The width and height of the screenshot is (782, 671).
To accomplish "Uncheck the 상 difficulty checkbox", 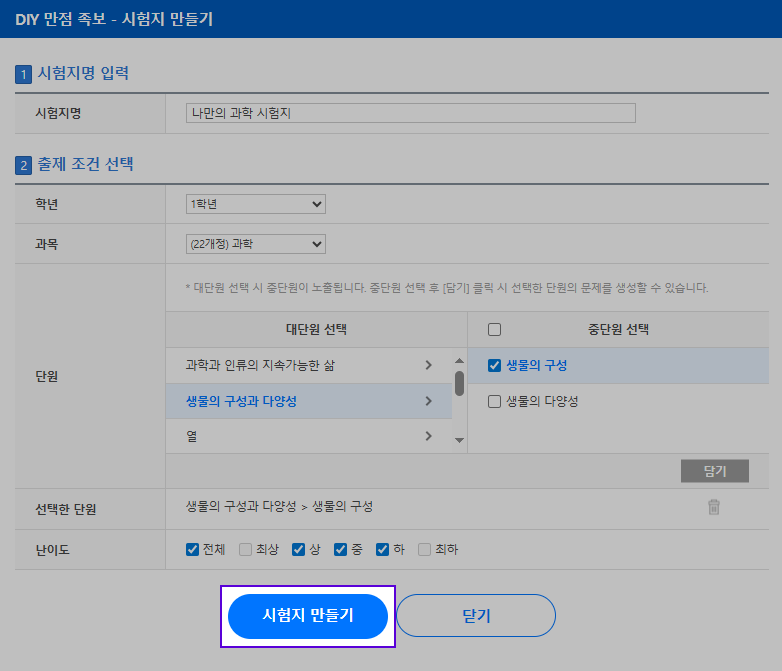I will [298, 549].
